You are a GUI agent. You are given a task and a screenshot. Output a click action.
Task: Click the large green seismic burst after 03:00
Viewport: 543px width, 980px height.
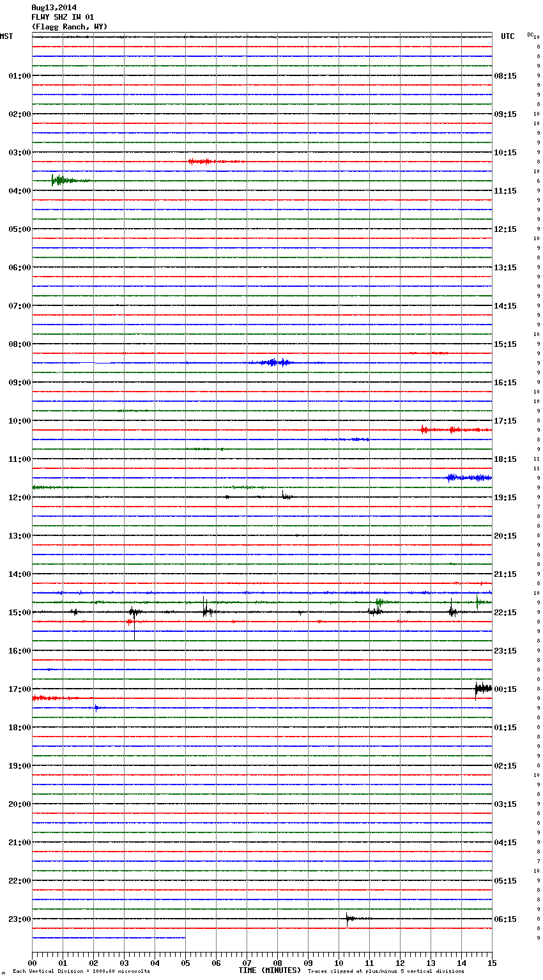click(x=59, y=180)
